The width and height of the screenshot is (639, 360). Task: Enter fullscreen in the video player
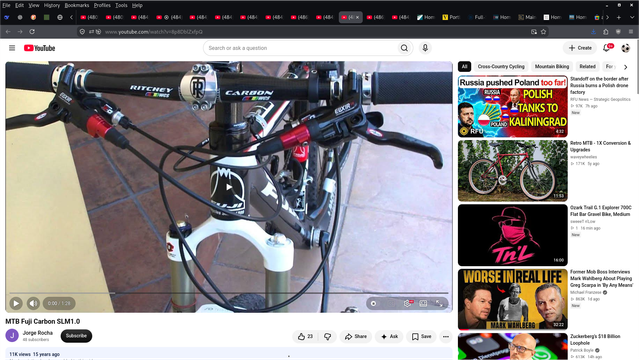click(439, 303)
